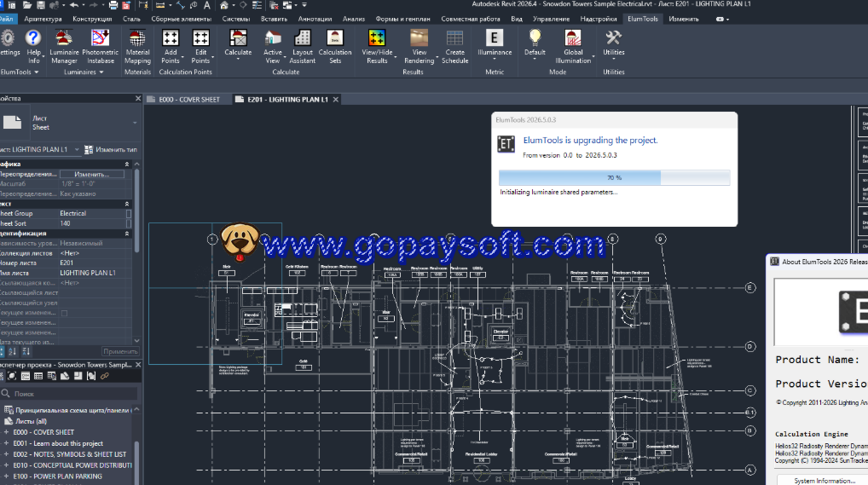Click the 70% upgrade progress bar
Image resolution: width=868 pixels, height=485 pixels.
614,177
